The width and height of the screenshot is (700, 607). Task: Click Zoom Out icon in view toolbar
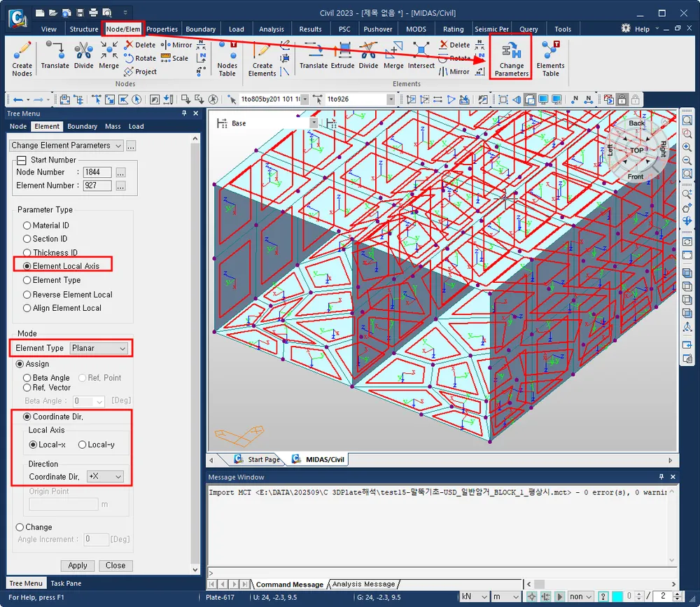coord(687,160)
